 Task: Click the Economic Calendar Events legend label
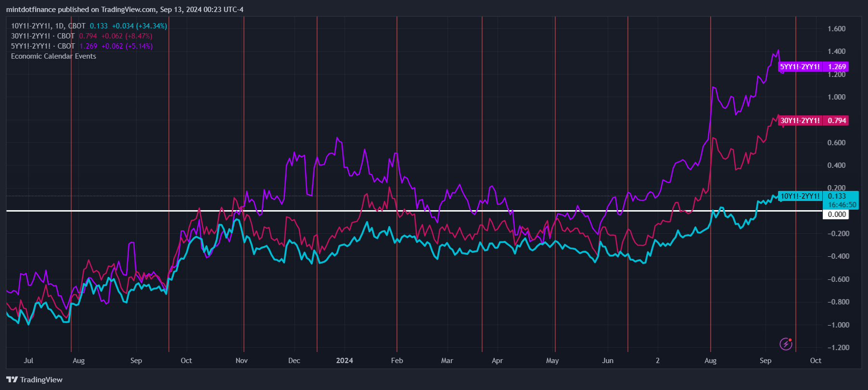tap(53, 56)
